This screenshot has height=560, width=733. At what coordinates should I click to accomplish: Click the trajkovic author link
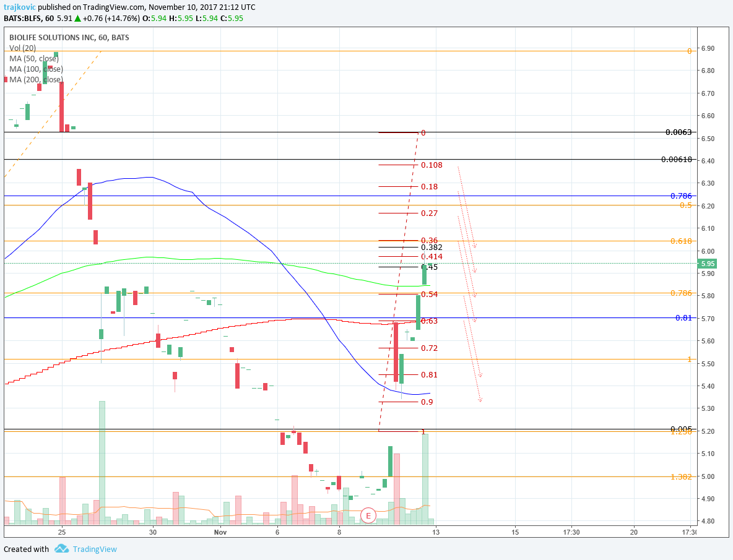click(20, 7)
